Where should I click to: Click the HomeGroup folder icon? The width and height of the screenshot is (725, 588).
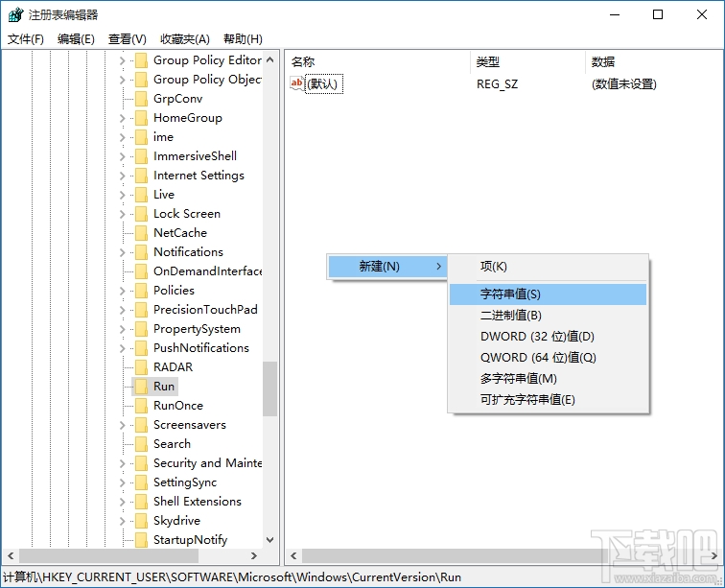(x=141, y=118)
